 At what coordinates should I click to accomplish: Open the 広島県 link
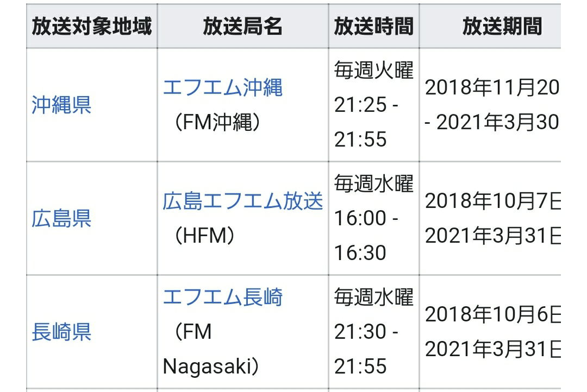coord(61,218)
